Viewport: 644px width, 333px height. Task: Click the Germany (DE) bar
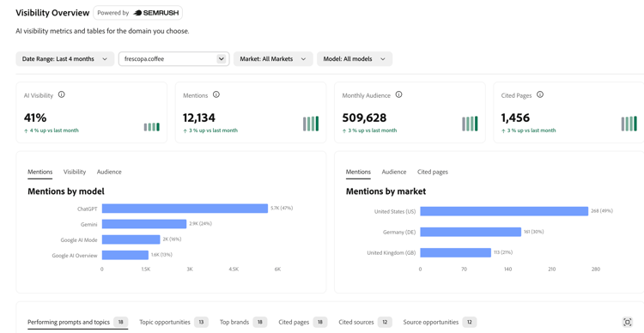click(471, 232)
